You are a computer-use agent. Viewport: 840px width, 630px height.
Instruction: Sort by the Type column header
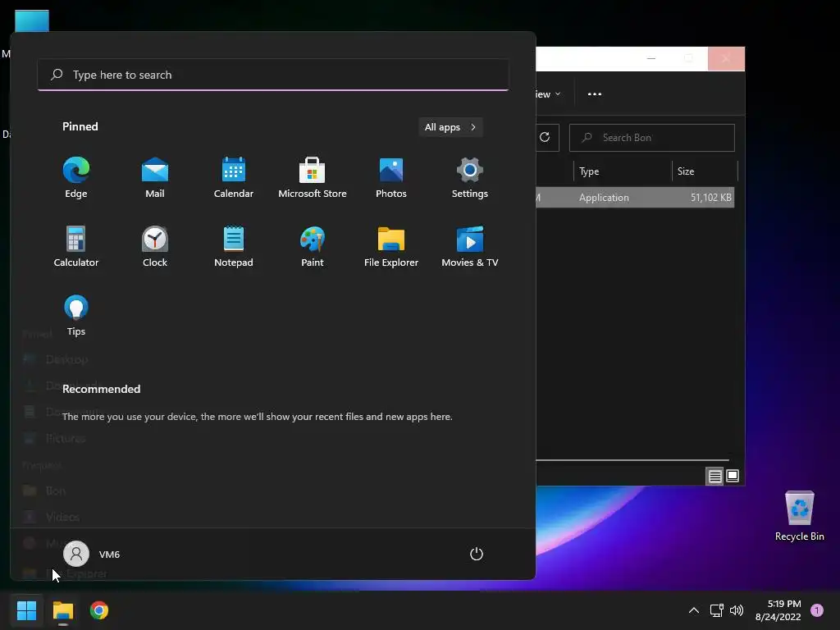tap(622, 171)
